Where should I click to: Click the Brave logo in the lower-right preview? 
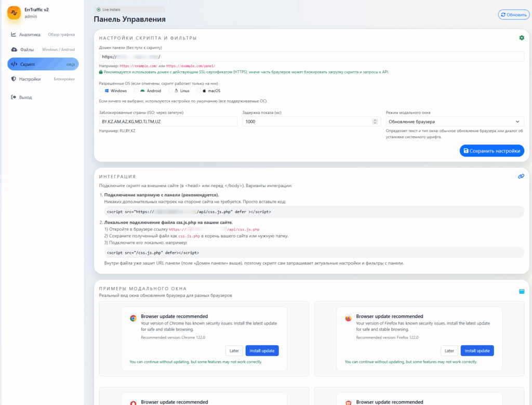coord(348,401)
